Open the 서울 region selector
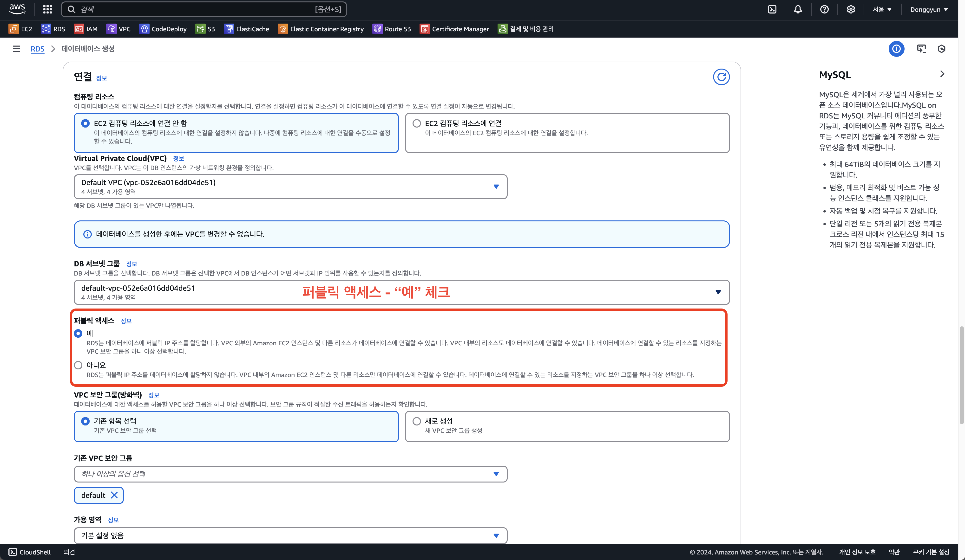 coord(882,9)
